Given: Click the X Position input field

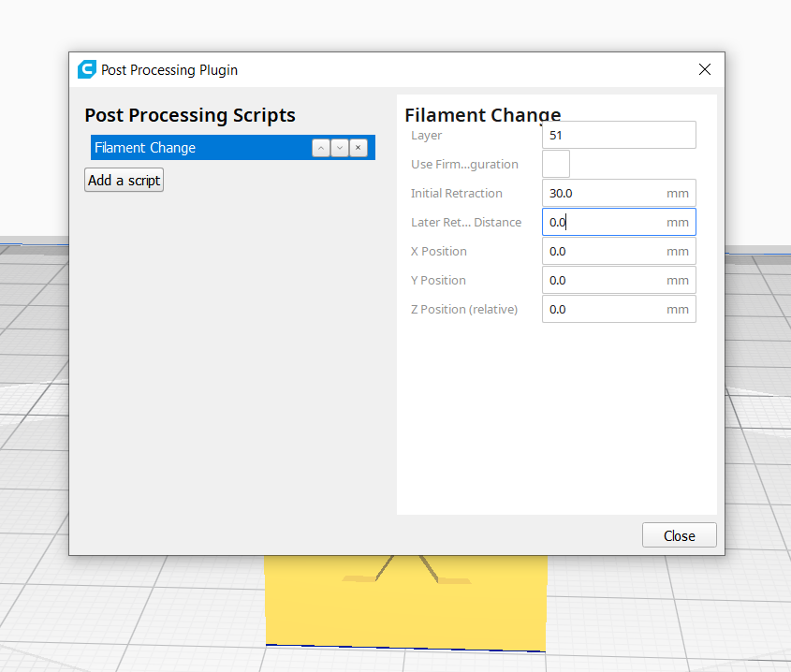Looking at the screenshot, I should pos(619,251).
